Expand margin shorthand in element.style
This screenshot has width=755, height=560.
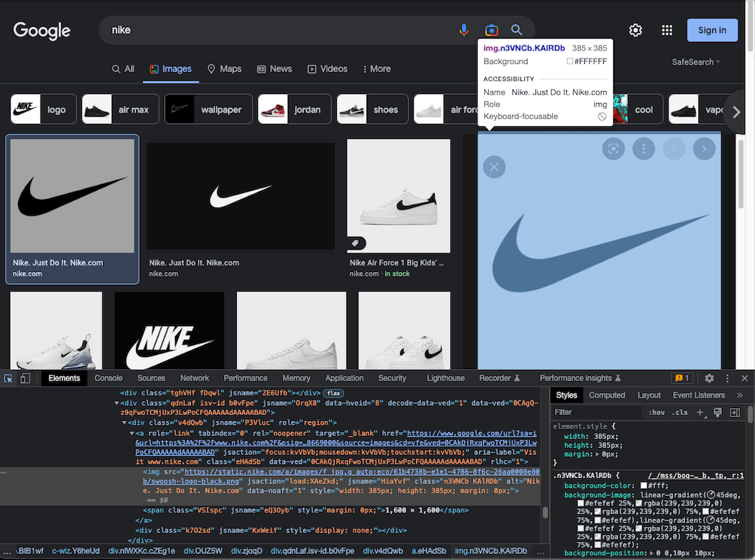597,454
